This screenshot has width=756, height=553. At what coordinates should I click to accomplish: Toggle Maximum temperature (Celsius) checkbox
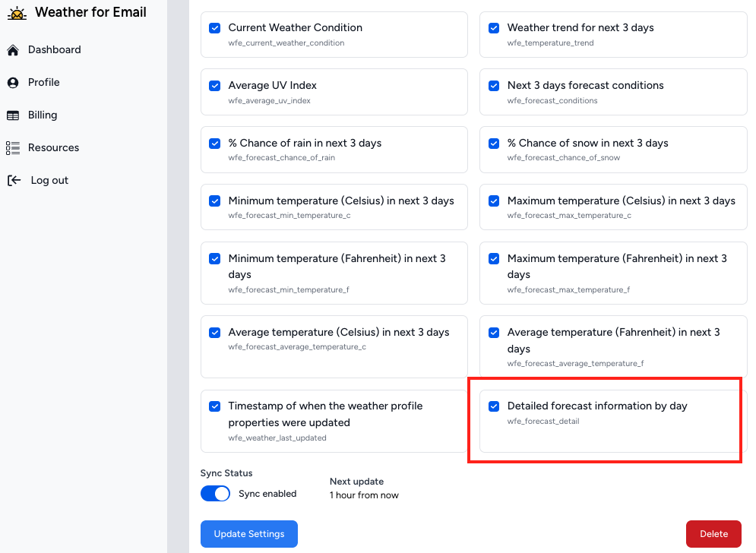[494, 201]
